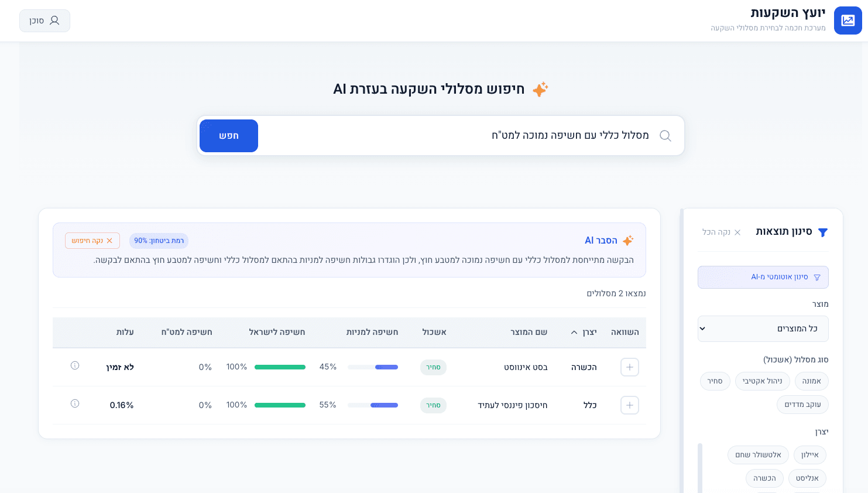Toggle the אמונה track type chip
The width and height of the screenshot is (868, 493).
(x=811, y=381)
